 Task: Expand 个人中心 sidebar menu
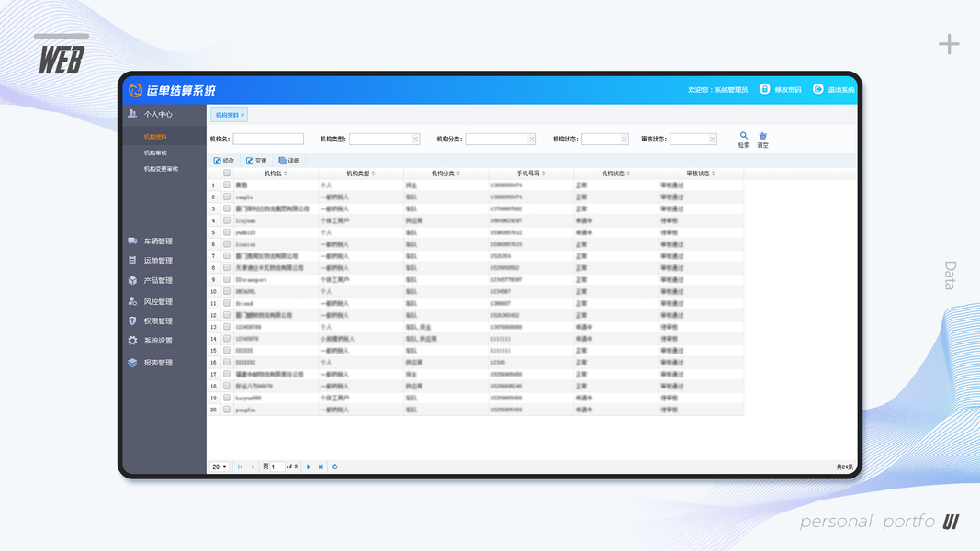163,114
